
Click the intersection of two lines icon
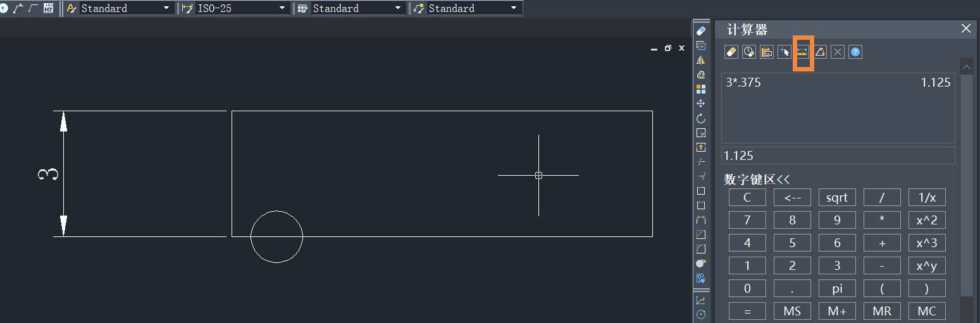[838, 52]
